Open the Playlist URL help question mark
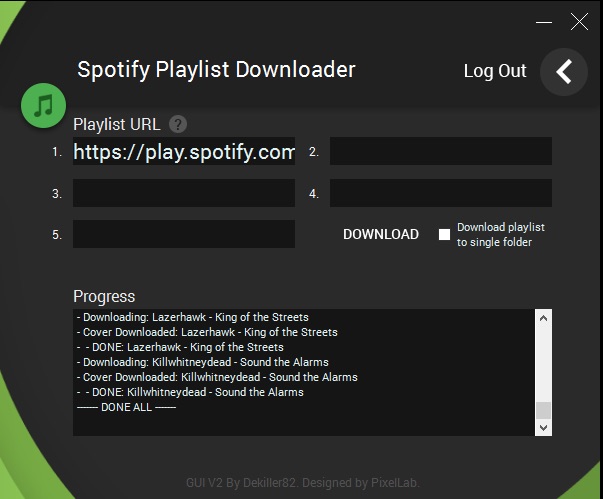 (x=178, y=125)
